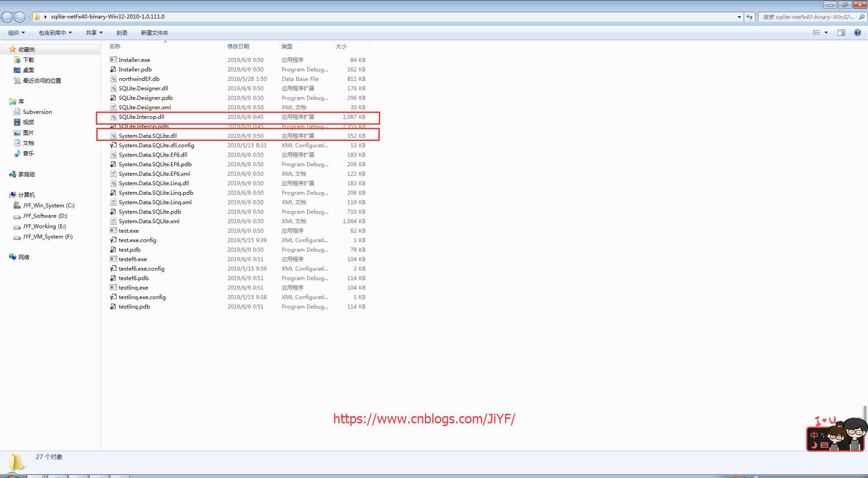
Task: Select the testef6.exe file icon
Action: click(113, 259)
